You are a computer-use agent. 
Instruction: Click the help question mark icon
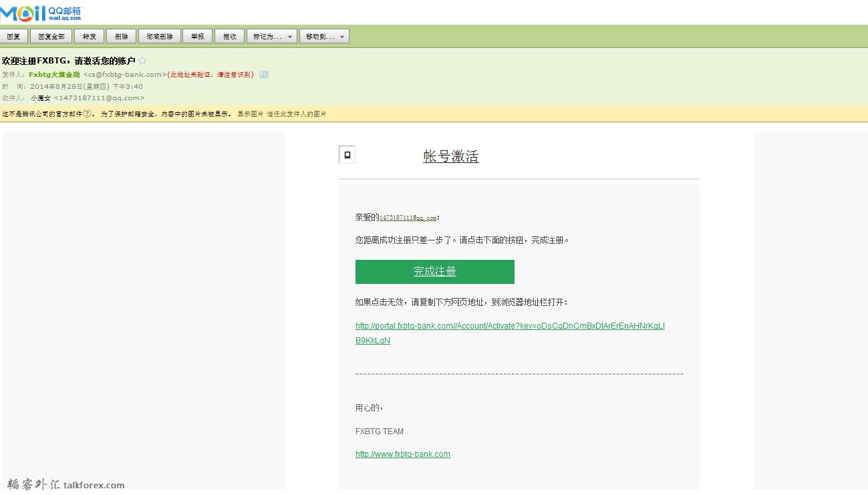pos(88,114)
